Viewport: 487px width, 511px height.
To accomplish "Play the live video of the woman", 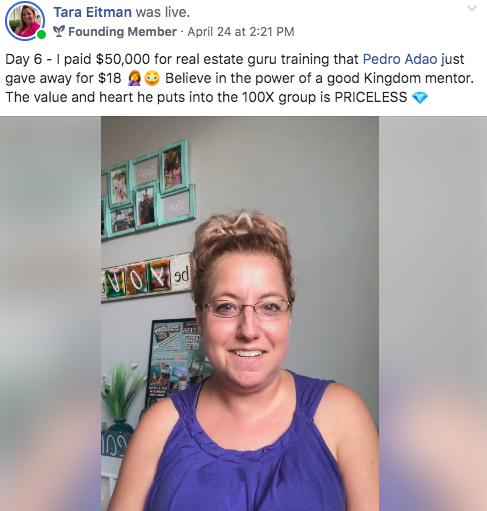I will click(x=240, y=313).
